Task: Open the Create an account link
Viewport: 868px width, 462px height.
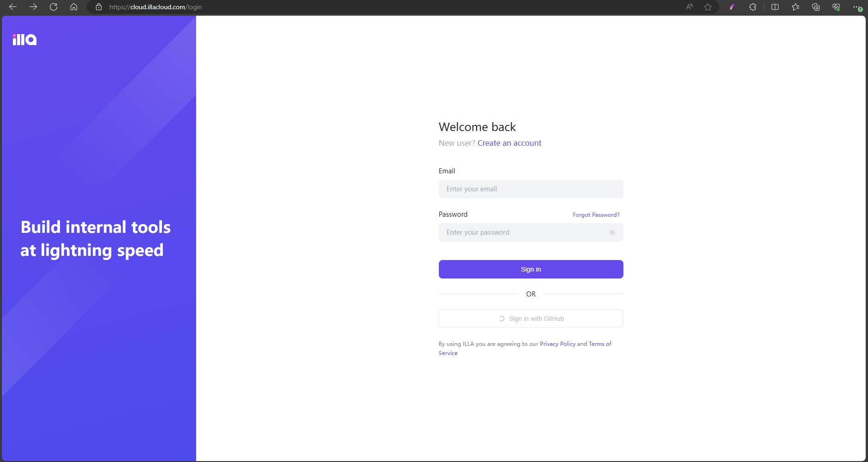Action: (509, 143)
